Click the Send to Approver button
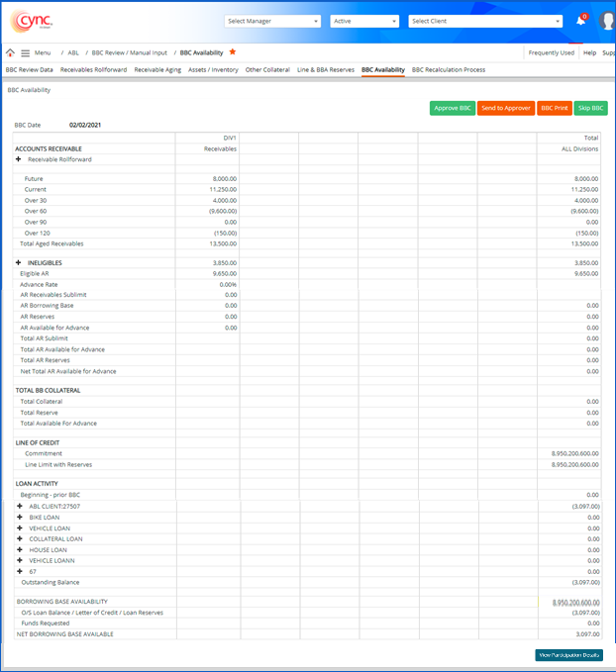 tap(505, 108)
